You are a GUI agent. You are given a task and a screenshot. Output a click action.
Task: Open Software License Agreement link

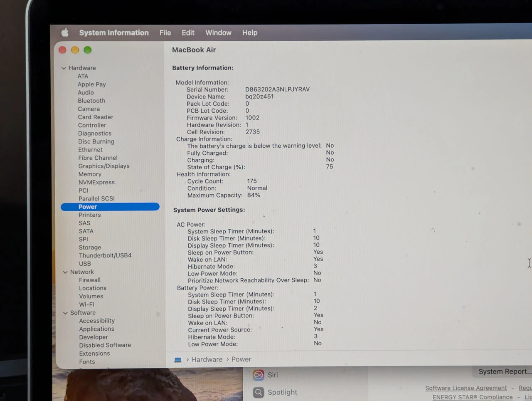tap(466, 388)
